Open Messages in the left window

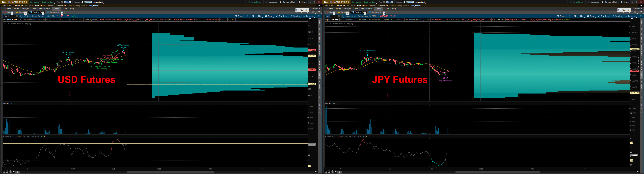[271, 2]
